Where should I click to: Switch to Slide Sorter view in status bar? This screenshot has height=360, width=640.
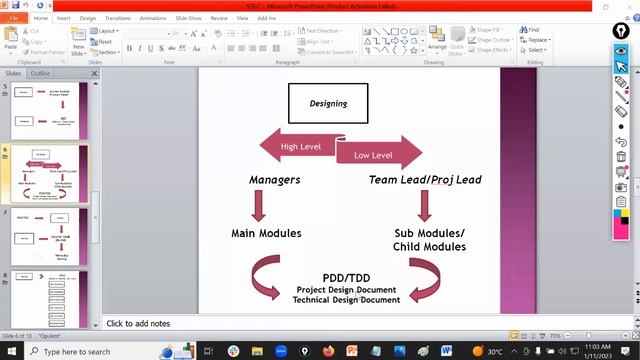coord(524,336)
